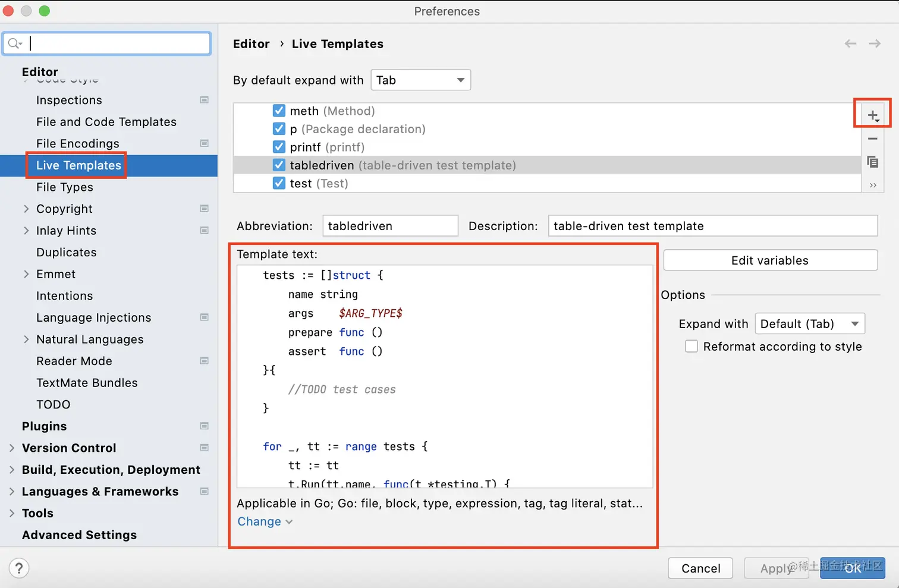Add a new live template with plus icon
The image size is (899, 588).
[x=872, y=115]
